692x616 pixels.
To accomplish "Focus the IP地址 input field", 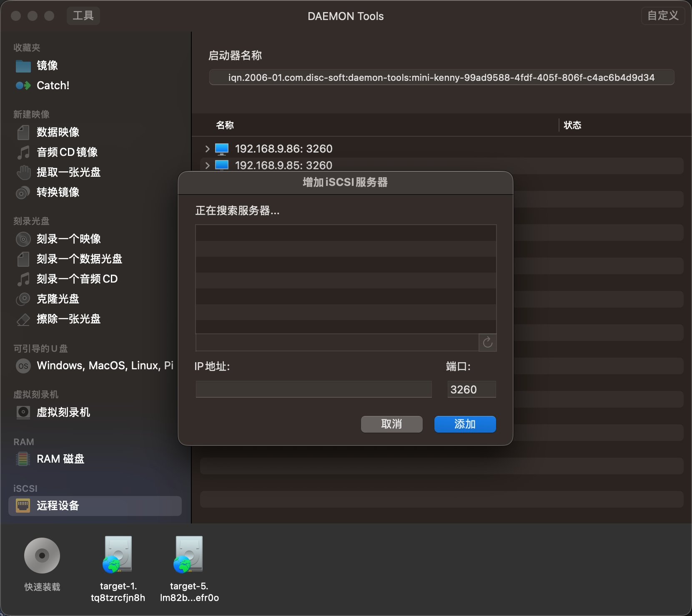I will pyautogui.click(x=314, y=389).
